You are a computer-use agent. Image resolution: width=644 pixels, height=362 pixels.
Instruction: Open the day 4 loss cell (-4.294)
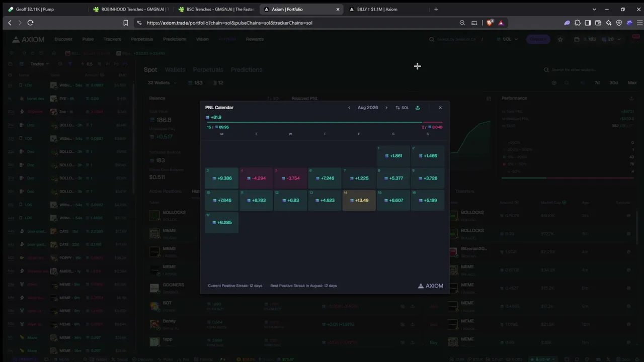tap(256, 178)
